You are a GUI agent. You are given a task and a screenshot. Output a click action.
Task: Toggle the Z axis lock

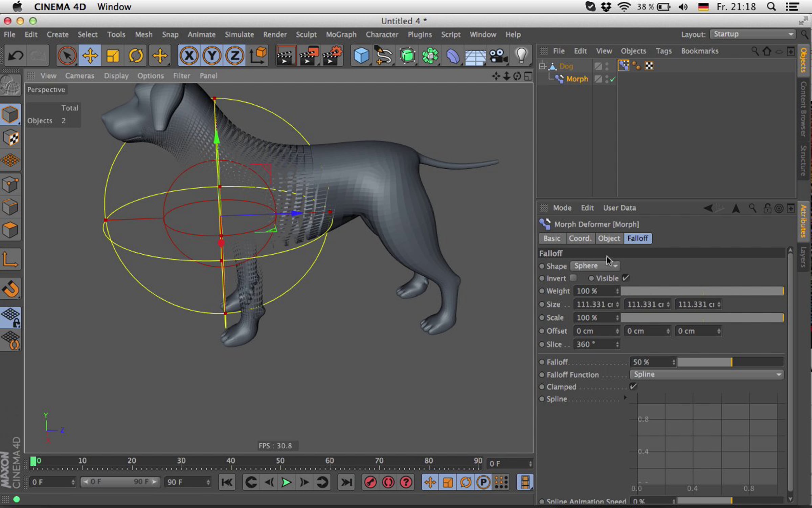point(235,55)
